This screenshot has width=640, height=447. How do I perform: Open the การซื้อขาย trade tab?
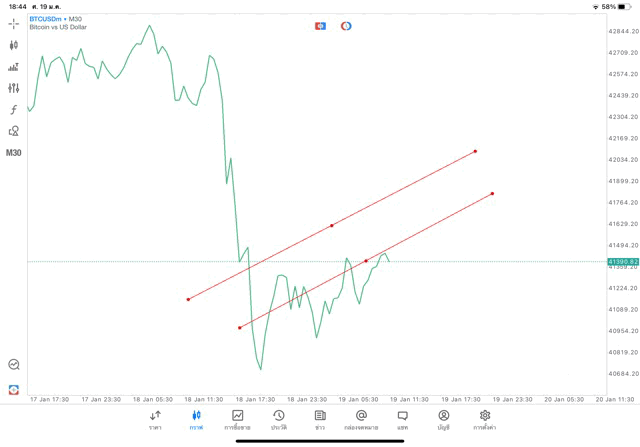(x=238, y=419)
